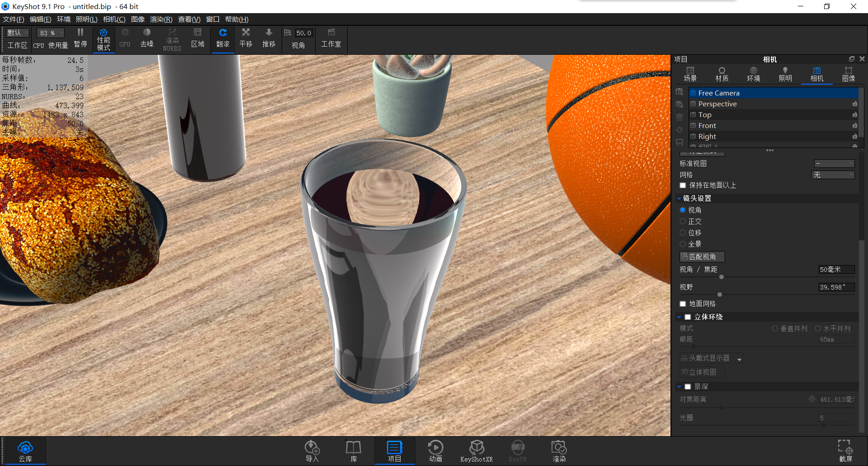Open the 区域 render region tool

tap(198, 38)
